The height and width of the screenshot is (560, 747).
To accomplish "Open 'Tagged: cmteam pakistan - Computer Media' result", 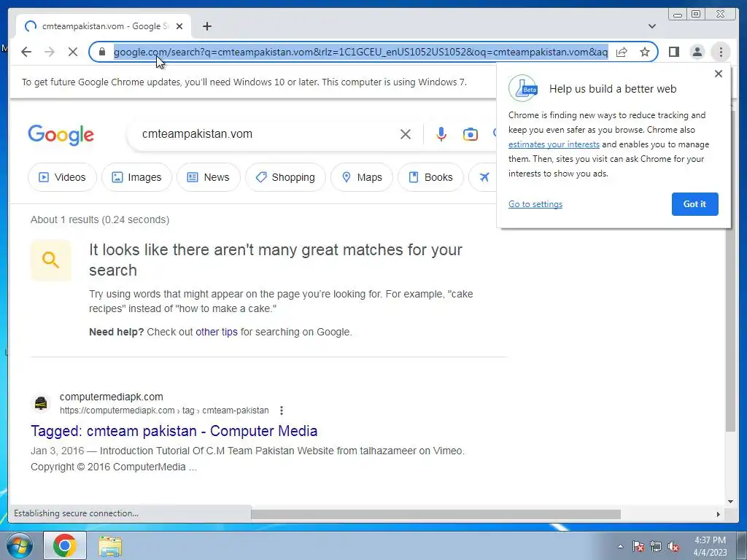I will tap(174, 431).
